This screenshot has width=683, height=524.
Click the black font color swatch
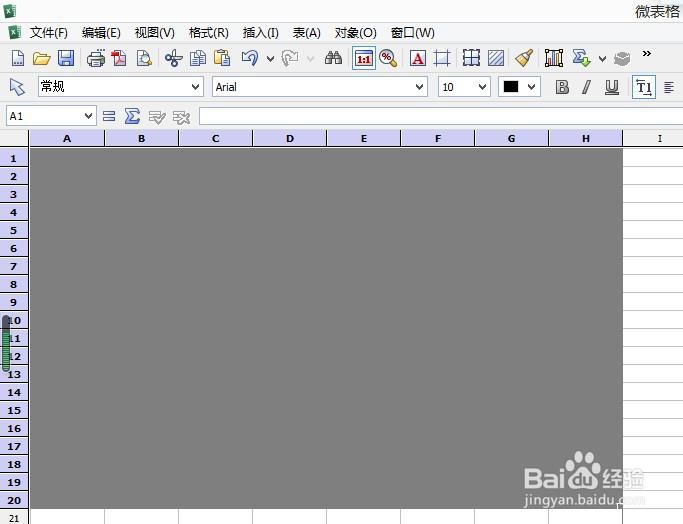point(511,87)
